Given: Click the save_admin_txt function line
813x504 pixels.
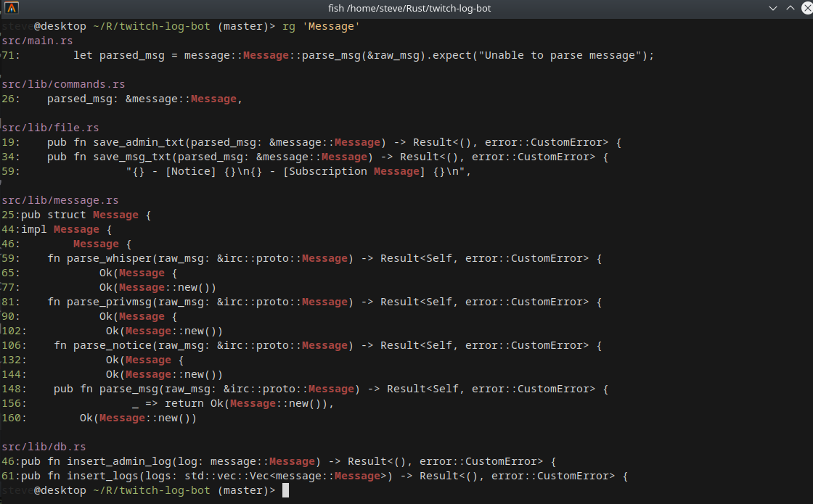Looking at the screenshot, I should click(x=311, y=142).
